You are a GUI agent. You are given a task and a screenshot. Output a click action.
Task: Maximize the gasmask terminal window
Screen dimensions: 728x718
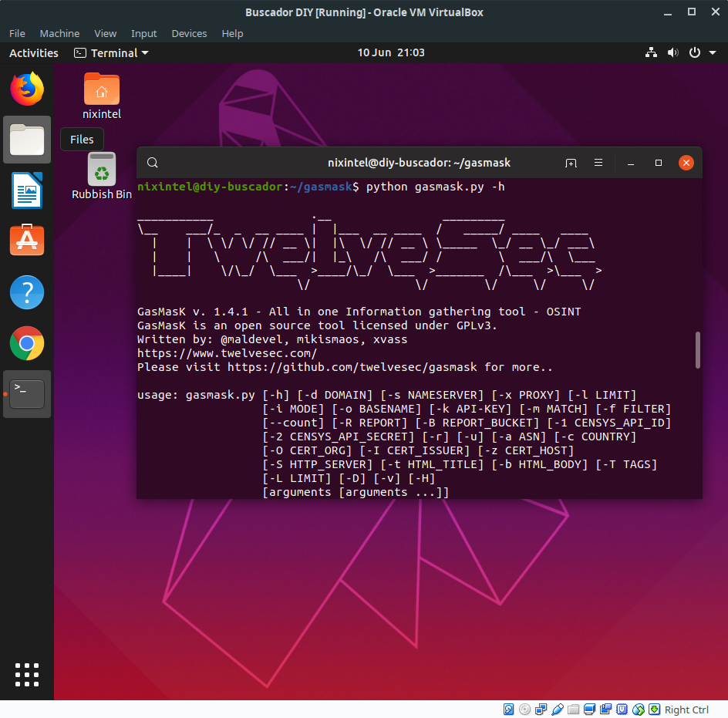pos(659,163)
